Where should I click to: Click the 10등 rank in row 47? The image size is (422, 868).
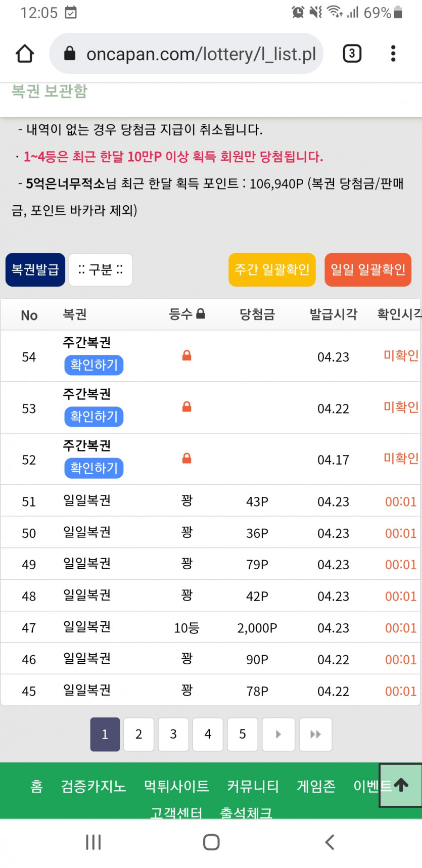pos(186,628)
